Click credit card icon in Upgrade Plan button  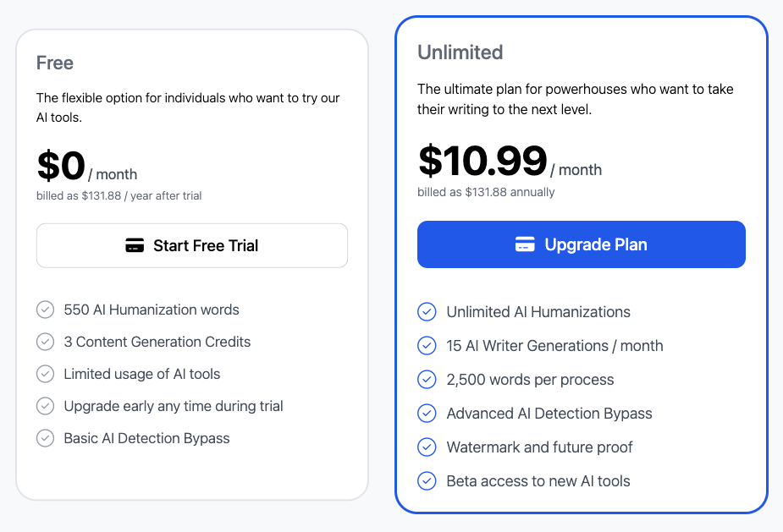(x=525, y=244)
